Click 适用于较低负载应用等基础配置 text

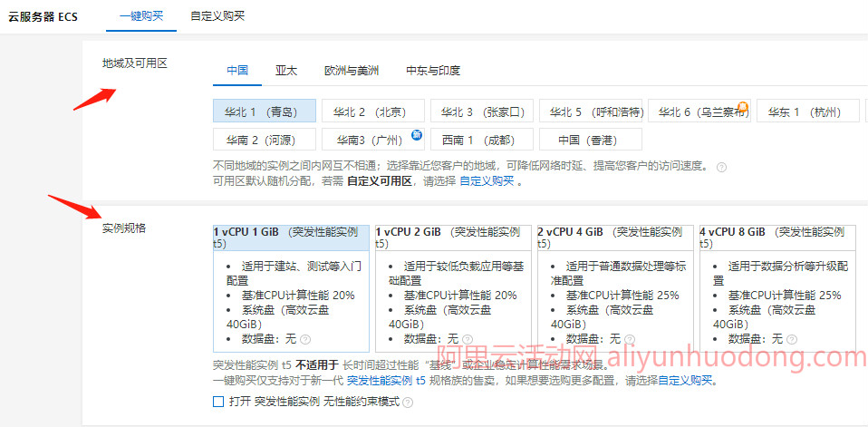[x=457, y=274]
